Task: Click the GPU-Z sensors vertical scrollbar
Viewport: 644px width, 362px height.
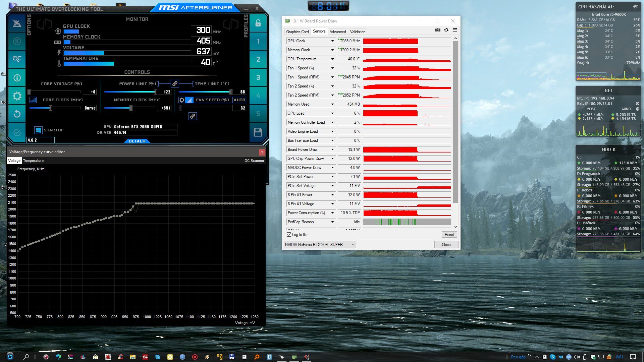Action: pyautogui.click(x=455, y=122)
